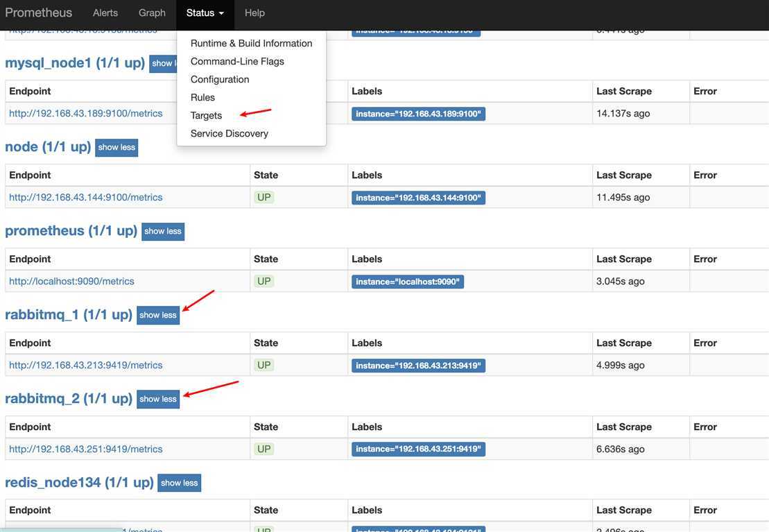Click Labels header in the rabbitmq_2 table
The height and width of the screenshot is (532, 769).
[367, 427]
